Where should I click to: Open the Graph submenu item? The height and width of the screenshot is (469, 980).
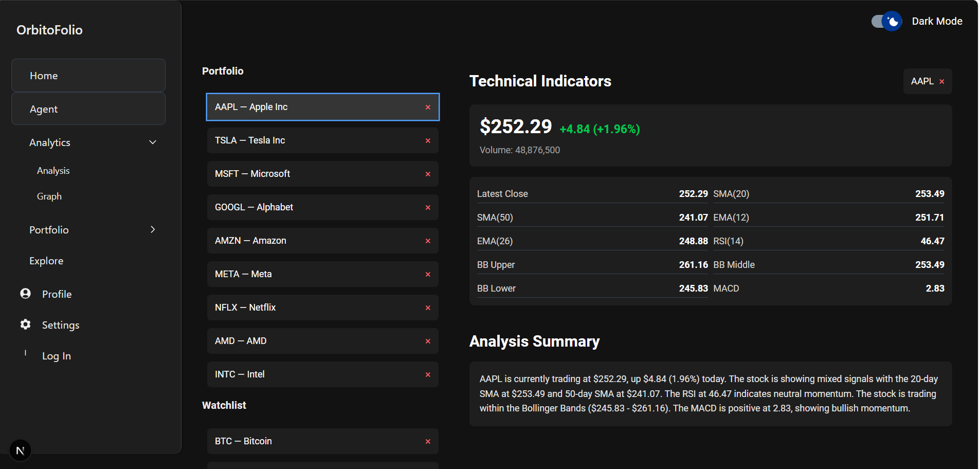coord(49,196)
